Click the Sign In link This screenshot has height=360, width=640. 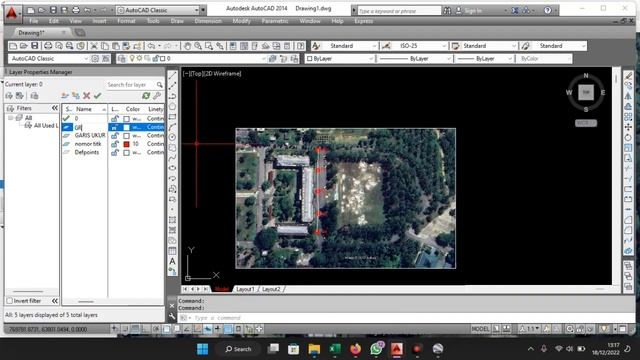(x=473, y=11)
